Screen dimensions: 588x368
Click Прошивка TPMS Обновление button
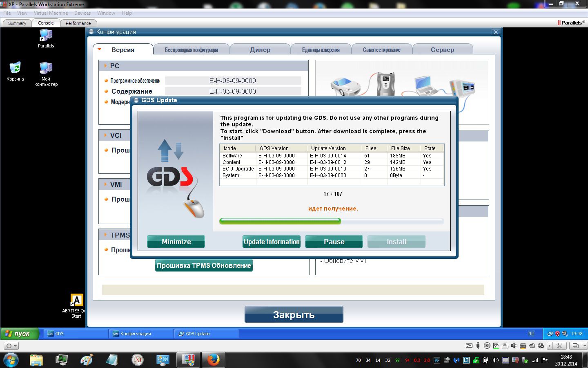click(204, 265)
